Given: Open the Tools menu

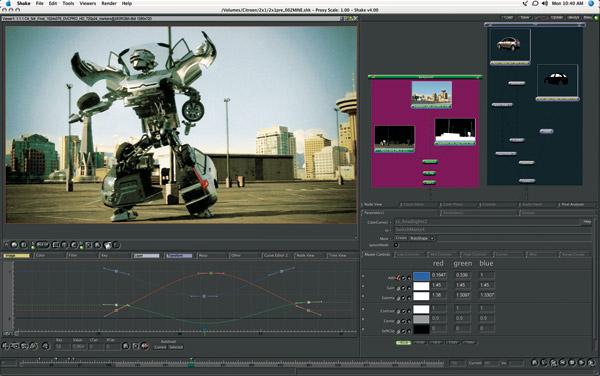Looking at the screenshot, I should pyautogui.click(x=68, y=3).
